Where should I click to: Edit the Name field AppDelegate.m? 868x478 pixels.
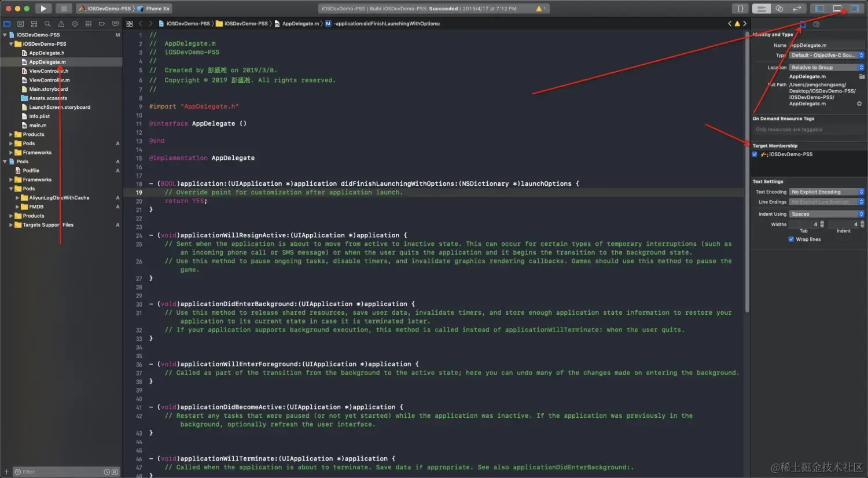[827, 45]
